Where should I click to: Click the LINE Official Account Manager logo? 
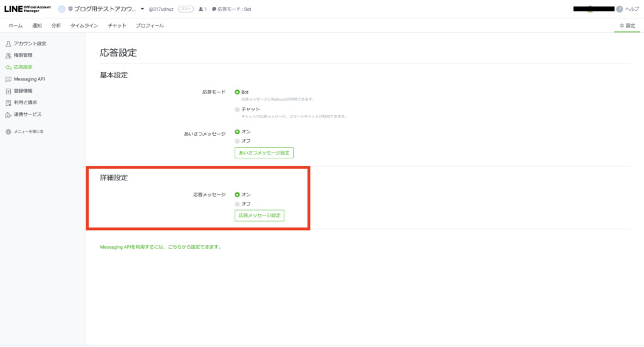point(28,9)
